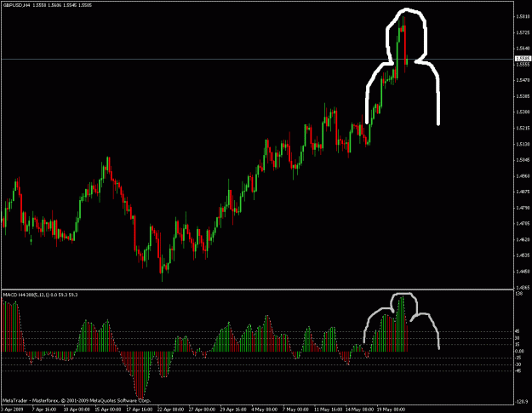
Task: Click the 1.4790 price scale label
Action: pyautogui.click(x=523, y=207)
